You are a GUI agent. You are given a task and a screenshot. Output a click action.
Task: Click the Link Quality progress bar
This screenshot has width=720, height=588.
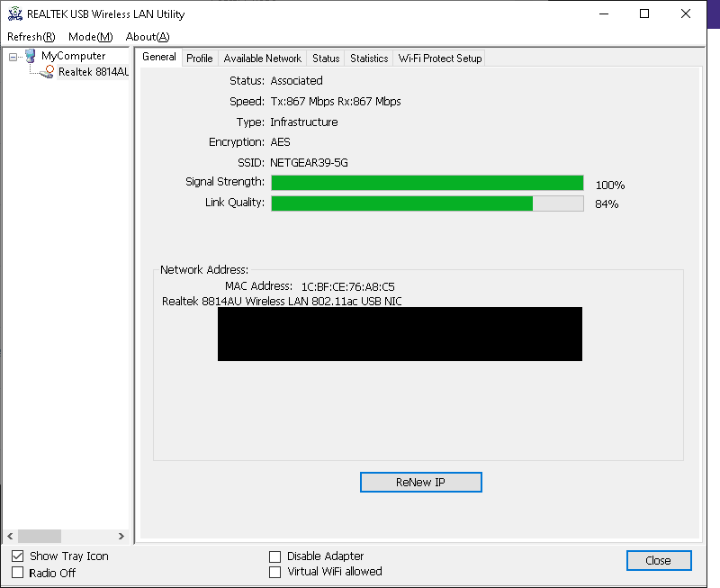point(427,203)
